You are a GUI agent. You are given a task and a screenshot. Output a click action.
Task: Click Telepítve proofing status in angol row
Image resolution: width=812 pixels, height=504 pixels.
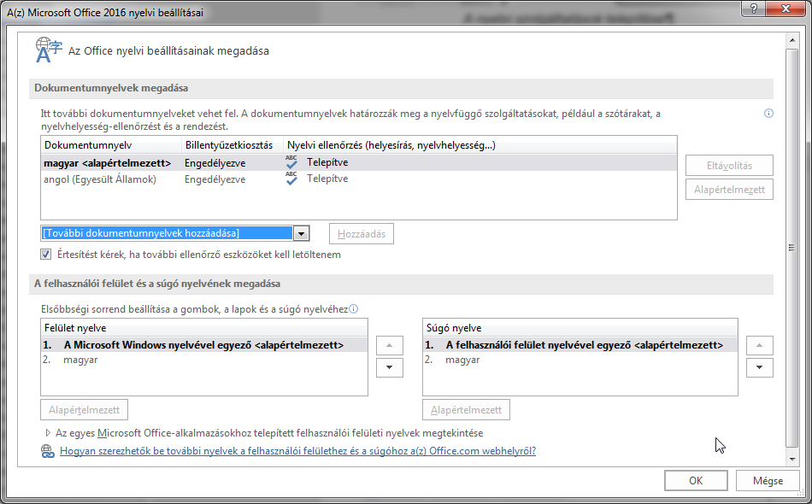[327, 179]
